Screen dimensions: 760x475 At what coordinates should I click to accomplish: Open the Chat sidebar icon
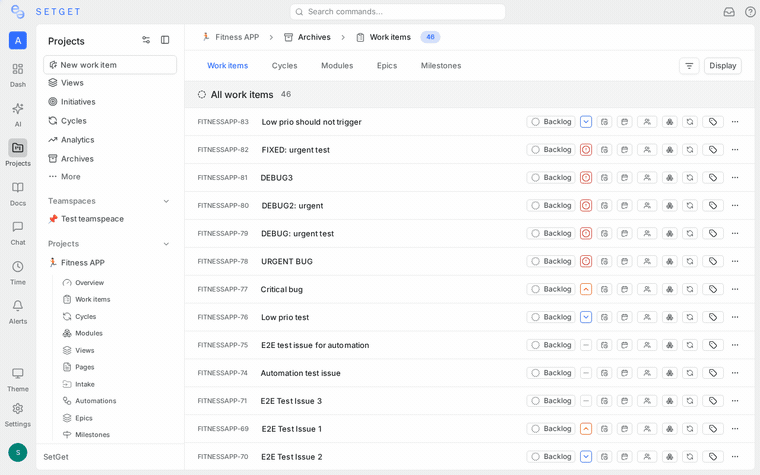point(17,227)
